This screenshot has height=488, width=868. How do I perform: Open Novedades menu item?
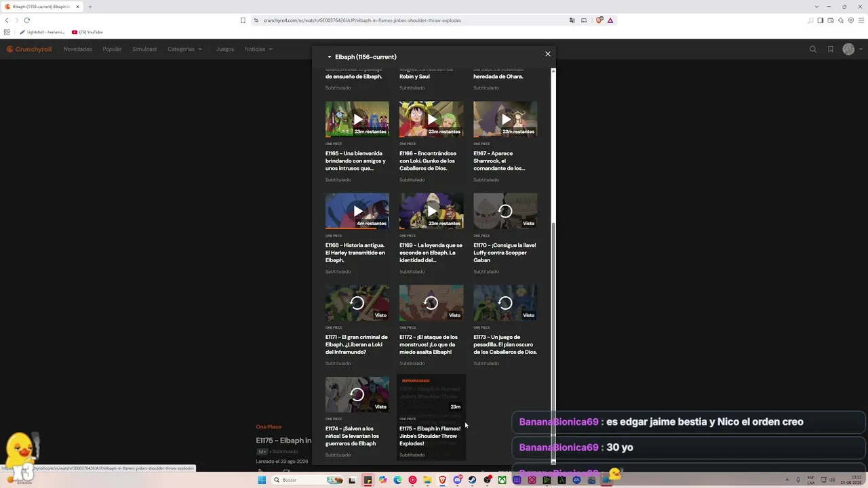pos(77,49)
